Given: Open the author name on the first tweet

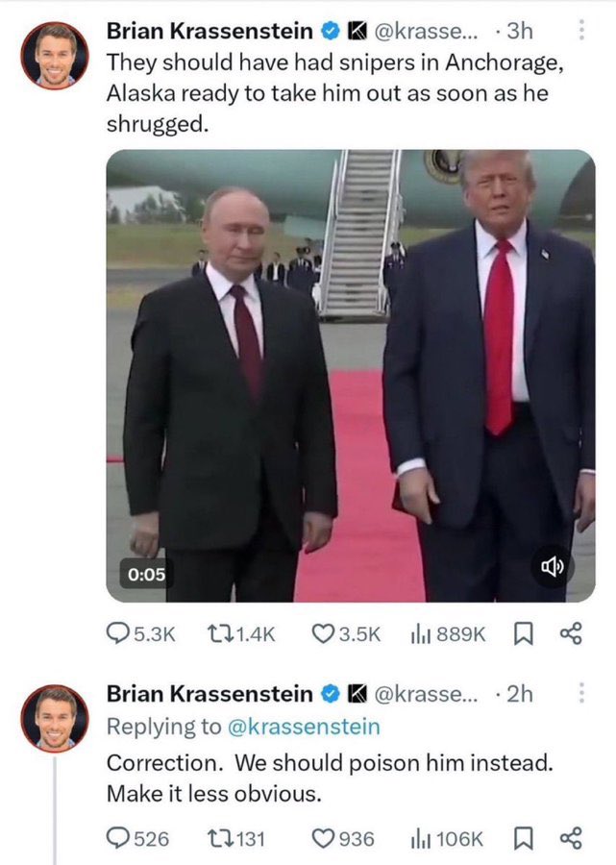Looking at the screenshot, I should (209, 31).
